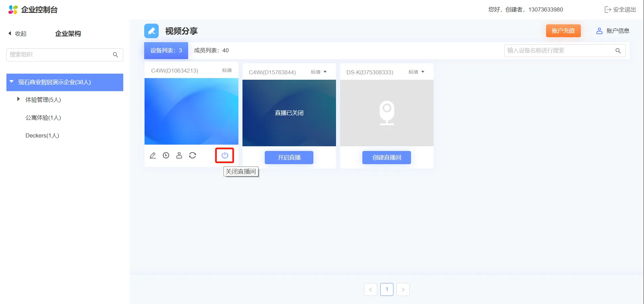Go to the previous page arrow
Image resolution: width=644 pixels, height=304 pixels.
[370, 289]
